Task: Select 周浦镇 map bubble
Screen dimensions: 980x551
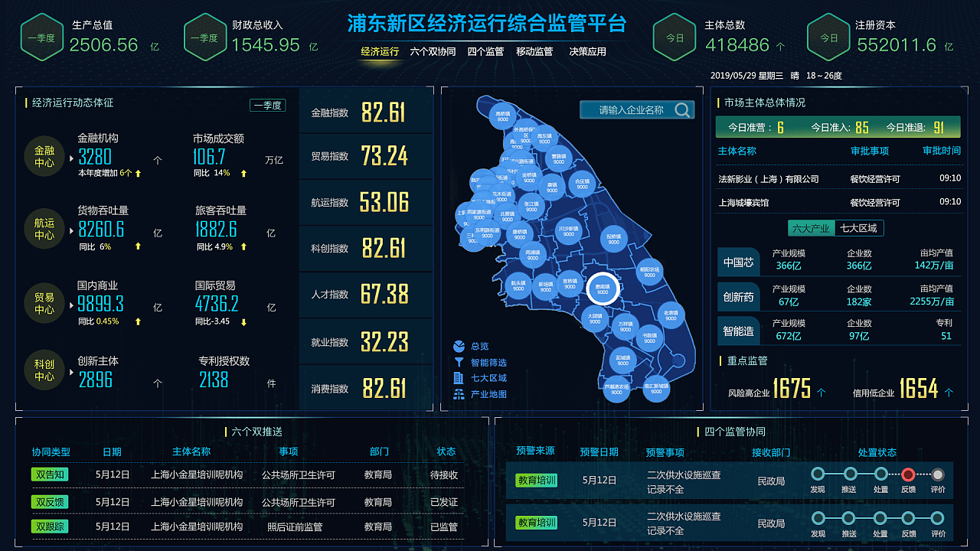Action: (533, 253)
